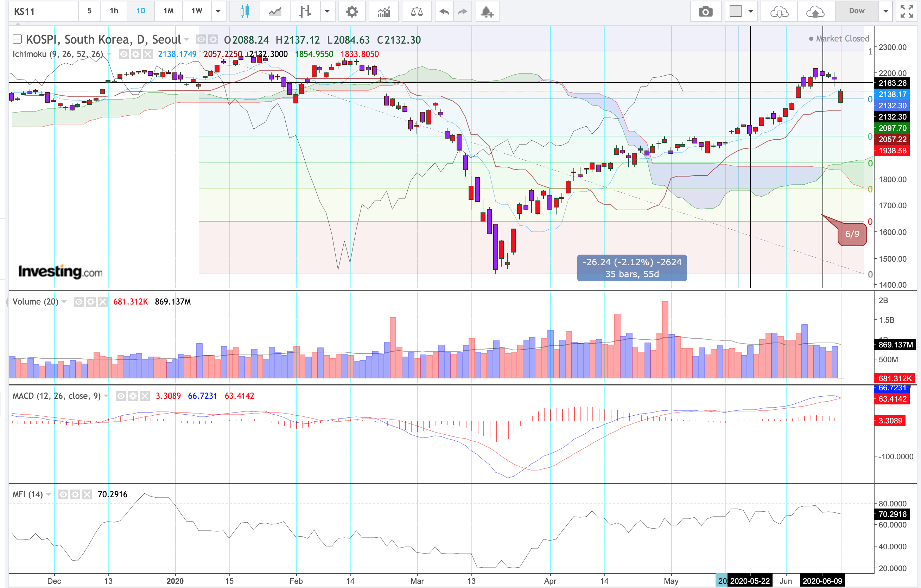Click the save chart cloud upload icon
921x588 pixels.
[815, 12]
